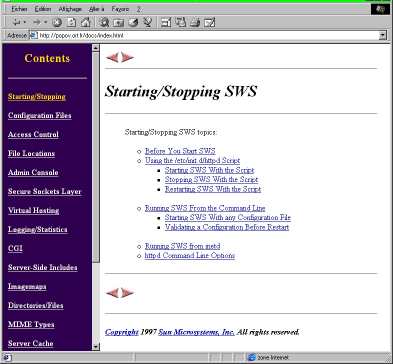The width and height of the screenshot is (393, 364).
Task: Open the Search pane toolbar icon
Action: pyautogui.click(x=105, y=22)
